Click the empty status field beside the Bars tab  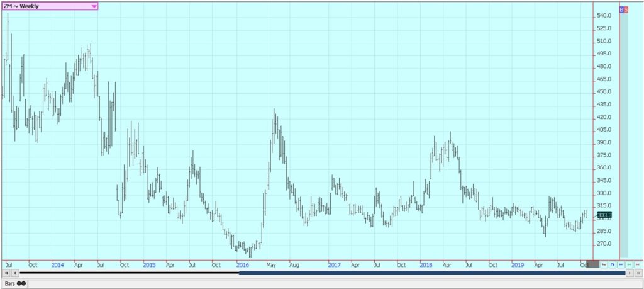[x=335, y=284]
